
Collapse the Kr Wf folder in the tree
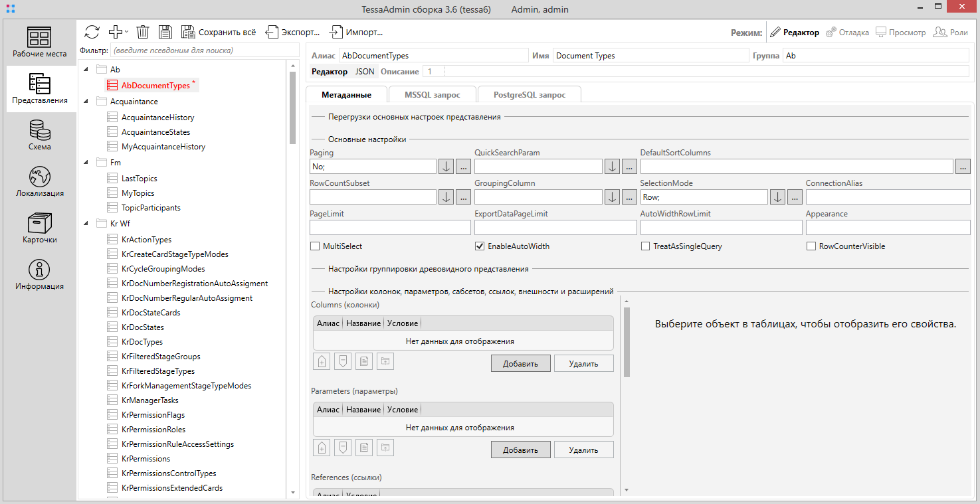pyautogui.click(x=86, y=224)
